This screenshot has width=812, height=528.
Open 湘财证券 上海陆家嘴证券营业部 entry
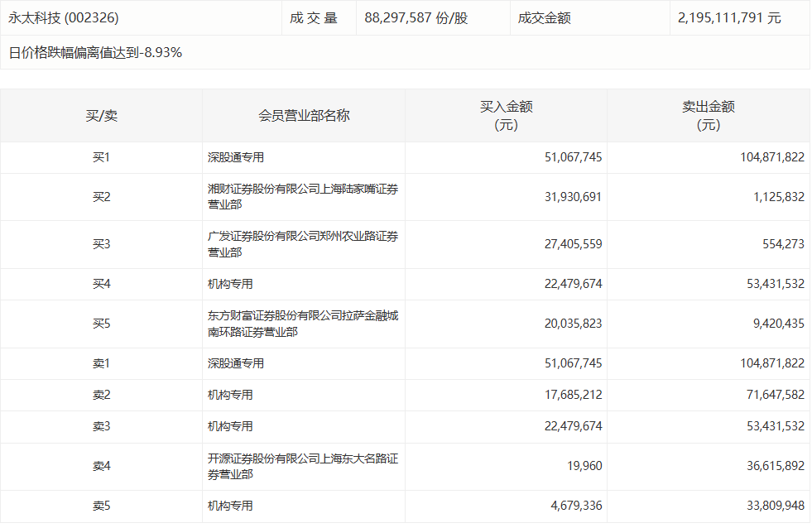pos(302,197)
